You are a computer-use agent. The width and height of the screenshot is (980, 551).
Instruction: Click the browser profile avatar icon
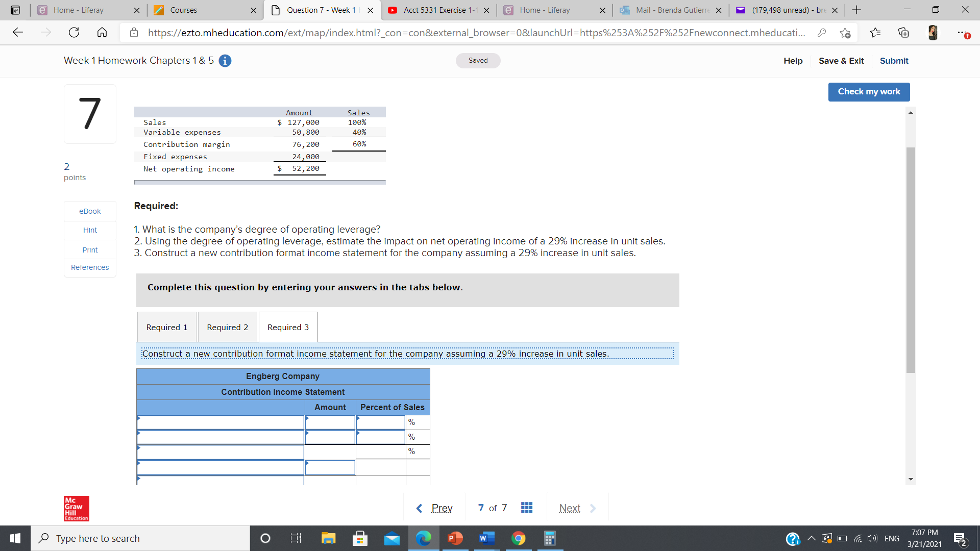coord(933,32)
